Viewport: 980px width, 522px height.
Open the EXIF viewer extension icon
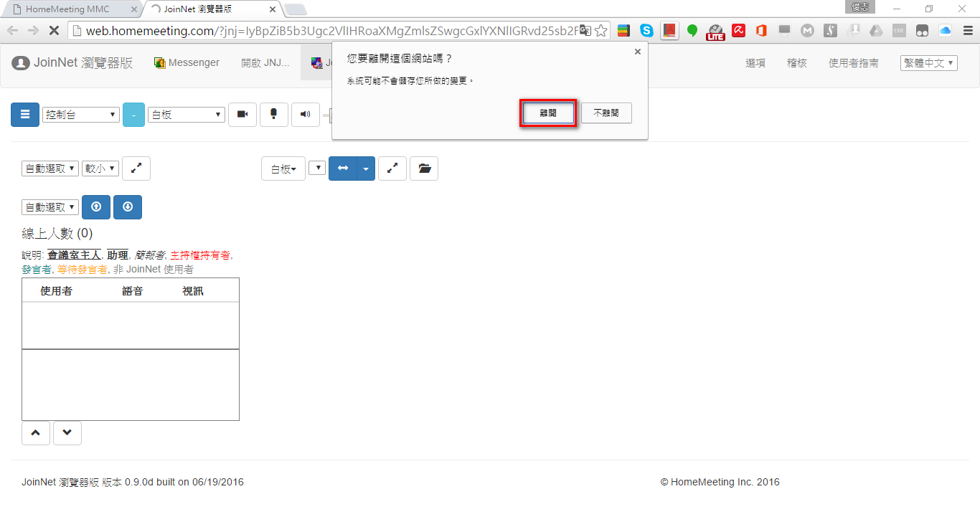[x=899, y=30]
